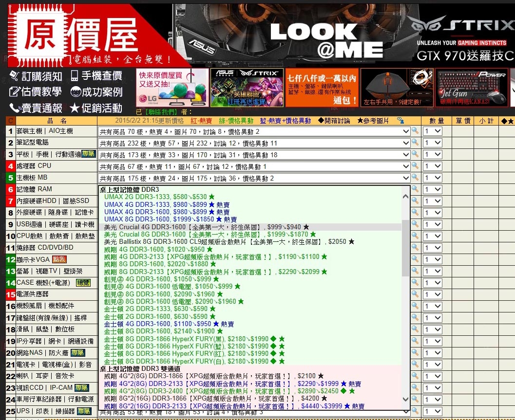This screenshot has width=515, height=420.
Task: Click the RAM list scrollbar down arrow
Action: pyautogui.click(x=406, y=400)
